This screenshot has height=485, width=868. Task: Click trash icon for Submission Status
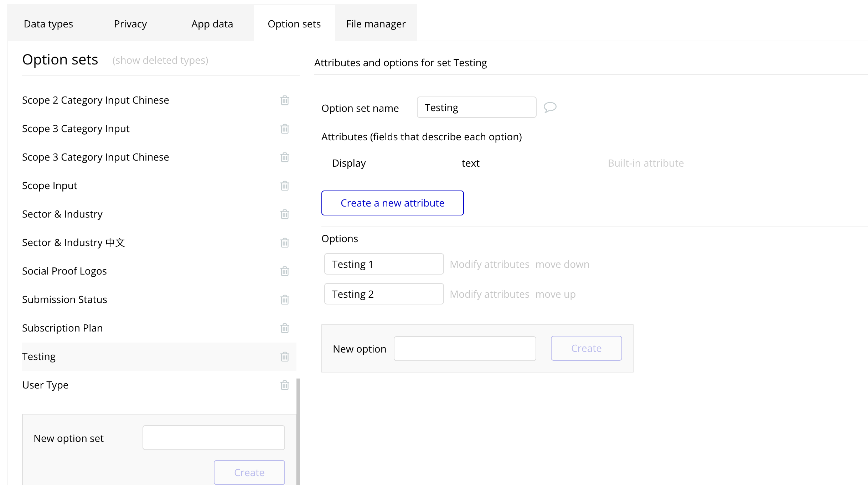click(x=284, y=300)
